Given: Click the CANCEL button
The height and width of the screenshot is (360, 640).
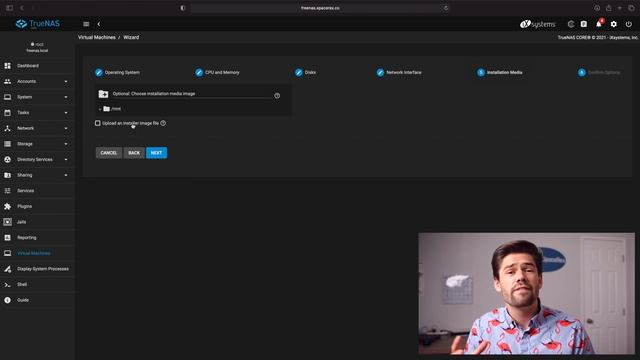Looking at the screenshot, I should [x=109, y=153].
